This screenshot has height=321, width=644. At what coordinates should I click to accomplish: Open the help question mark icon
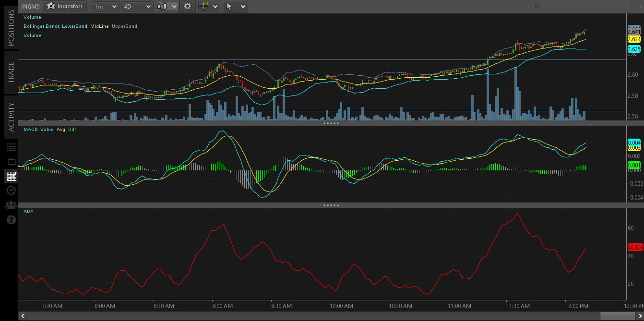(11, 220)
